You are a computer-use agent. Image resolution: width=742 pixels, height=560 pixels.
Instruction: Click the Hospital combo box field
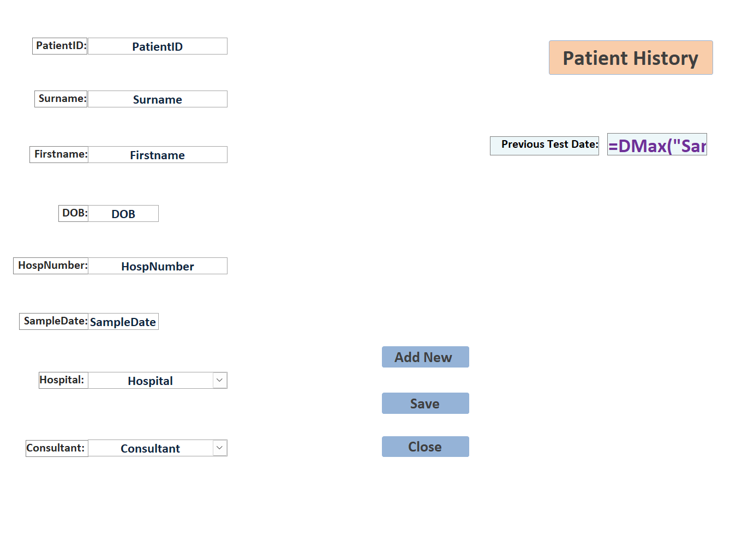tap(151, 381)
